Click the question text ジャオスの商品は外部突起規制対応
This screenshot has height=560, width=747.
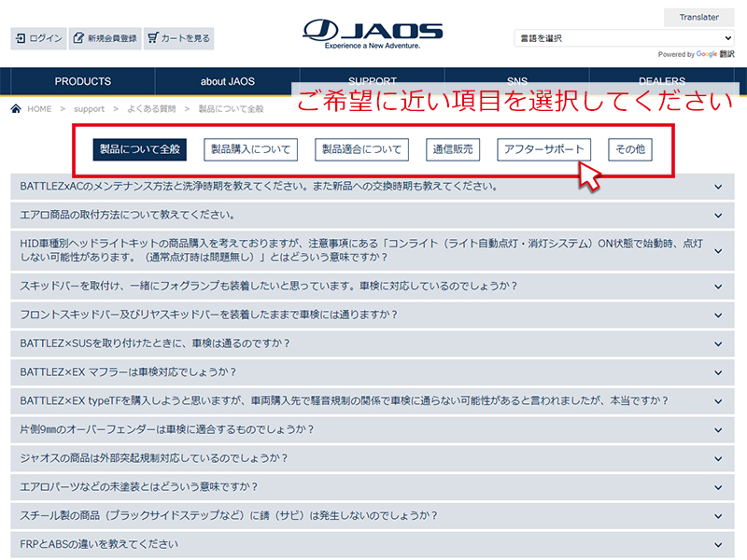[154, 458]
